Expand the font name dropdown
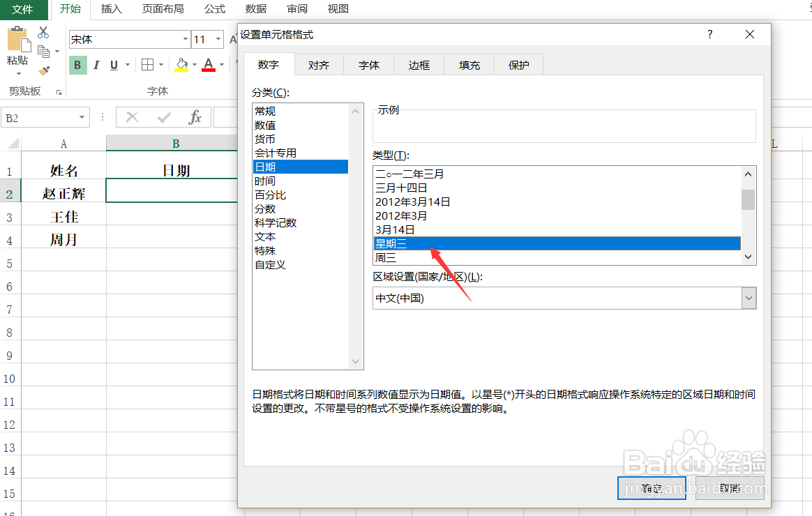Viewport: 812px width, 516px height. click(186, 39)
